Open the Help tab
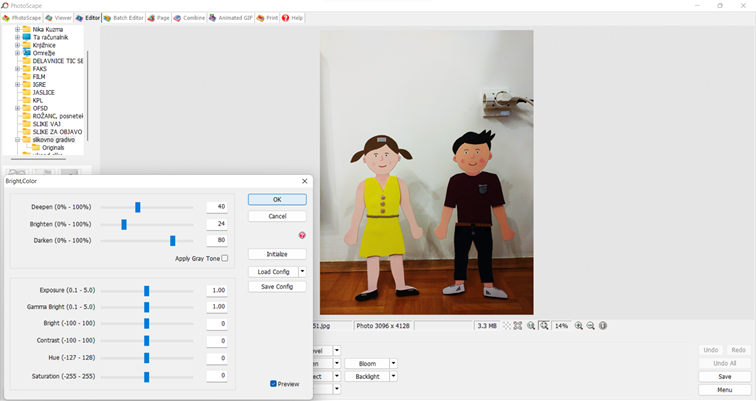The image size is (756, 401). [292, 18]
